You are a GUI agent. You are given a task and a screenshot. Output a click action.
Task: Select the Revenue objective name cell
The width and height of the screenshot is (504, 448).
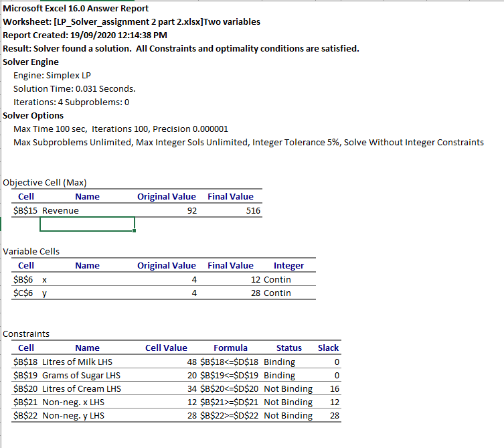coord(60,211)
